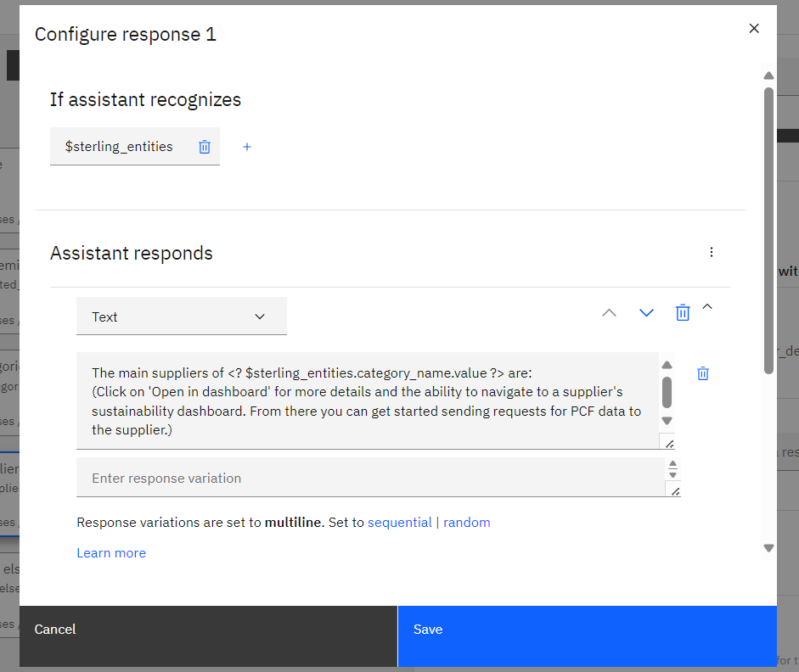
Task: Close the Configure response 1 dialog
Action: pos(754,29)
